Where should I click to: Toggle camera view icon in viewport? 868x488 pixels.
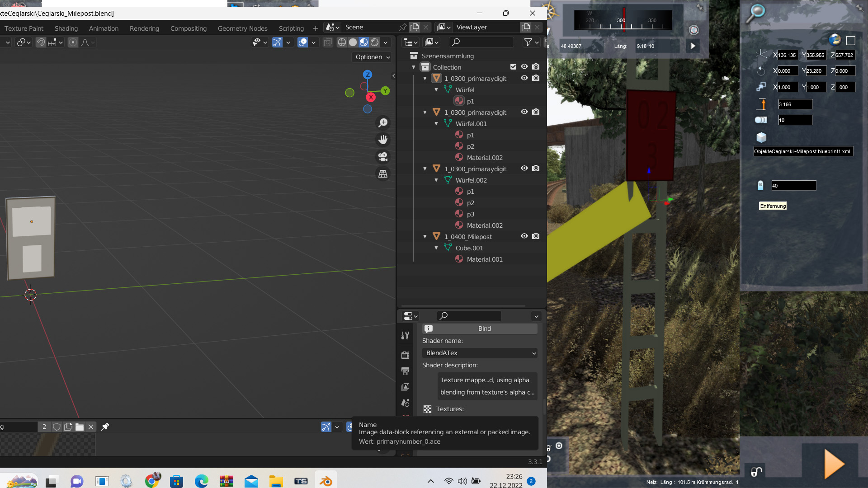tap(383, 157)
